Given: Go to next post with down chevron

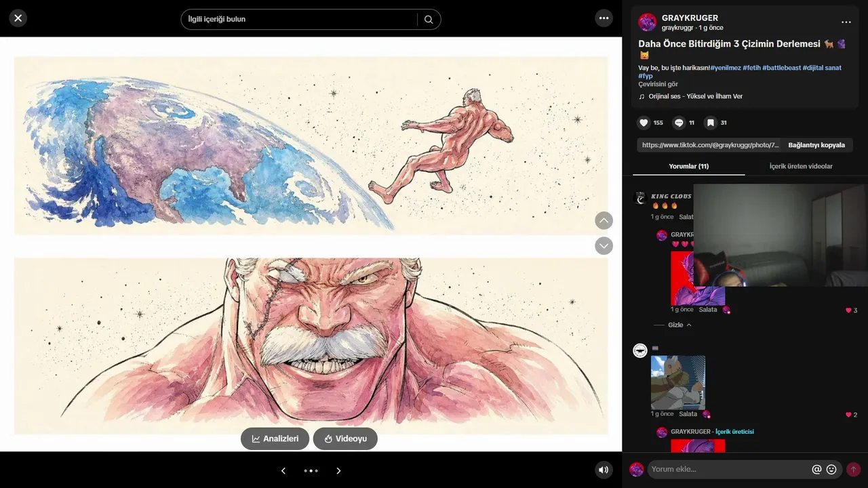Looking at the screenshot, I should (604, 245).
